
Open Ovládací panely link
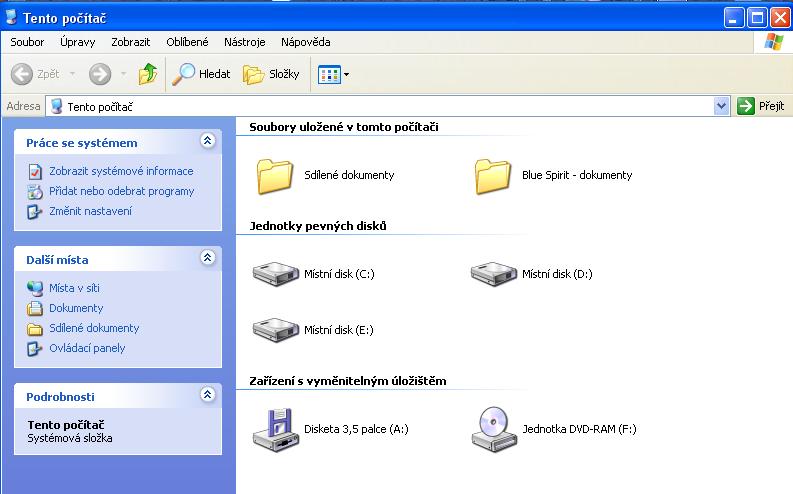click(x=87, y=348)
